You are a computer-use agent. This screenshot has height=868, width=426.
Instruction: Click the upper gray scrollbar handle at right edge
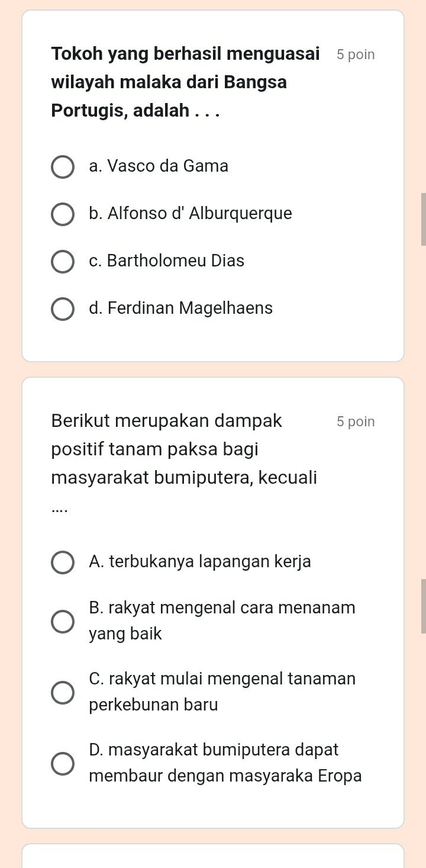[x=423, y=219]
